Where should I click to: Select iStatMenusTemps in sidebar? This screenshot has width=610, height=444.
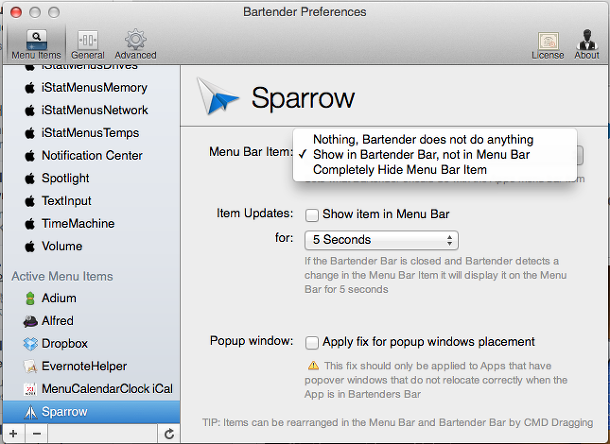pos(90,133)
